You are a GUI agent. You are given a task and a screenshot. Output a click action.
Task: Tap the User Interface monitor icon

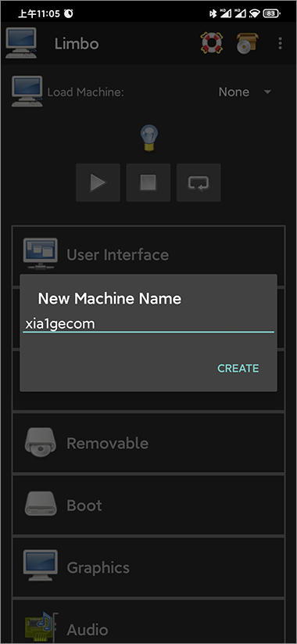[40, 254]
